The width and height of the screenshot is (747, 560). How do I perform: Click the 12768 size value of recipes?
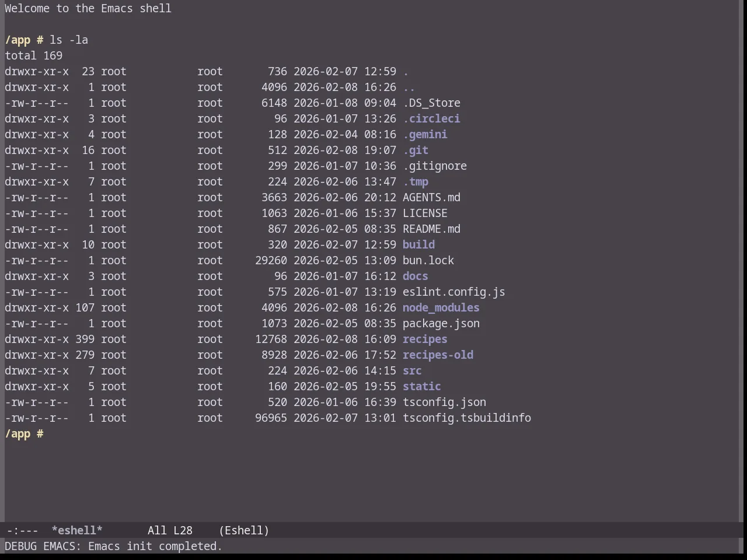271,339
